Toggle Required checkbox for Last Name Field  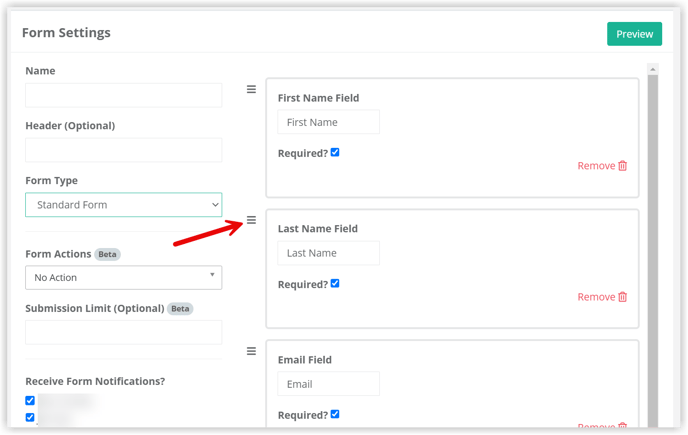pyautogui.click(x=335, y=283)
